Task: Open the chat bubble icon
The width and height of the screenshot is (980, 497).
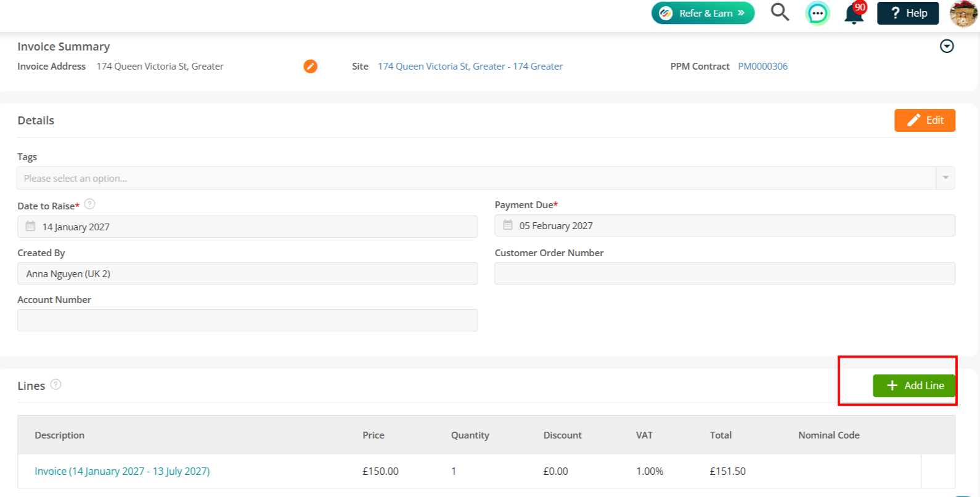Action: click(x=817, y=13)
